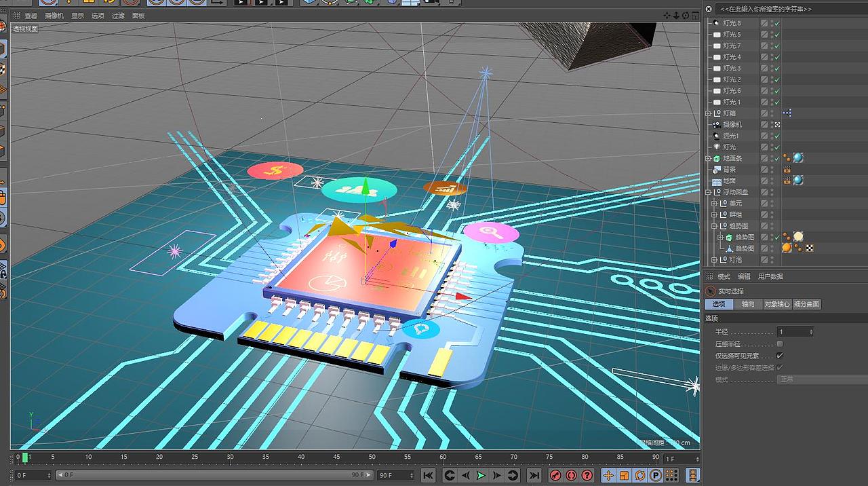This screenshot has height=486, width=868.
Task: Switch to the 对象轴心 tab
Action: tap(777, 305)
